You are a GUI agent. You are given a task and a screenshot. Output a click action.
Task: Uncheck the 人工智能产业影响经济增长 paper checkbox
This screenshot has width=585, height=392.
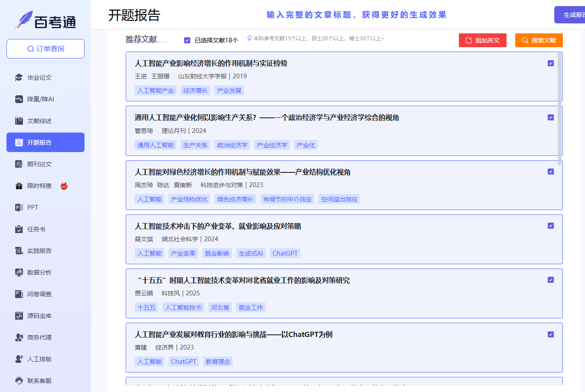click(550, 63)
